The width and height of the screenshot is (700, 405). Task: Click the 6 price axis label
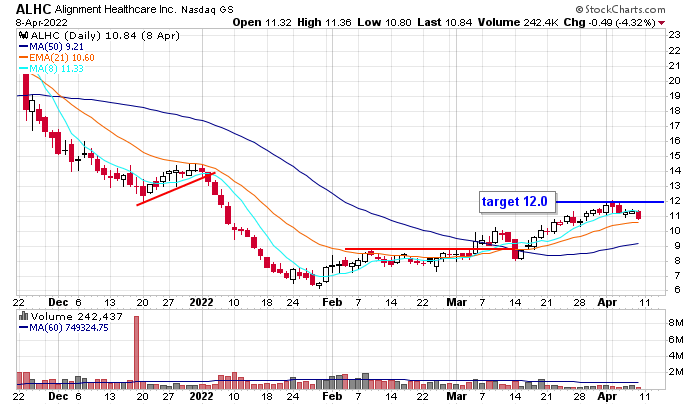[677, 290]
